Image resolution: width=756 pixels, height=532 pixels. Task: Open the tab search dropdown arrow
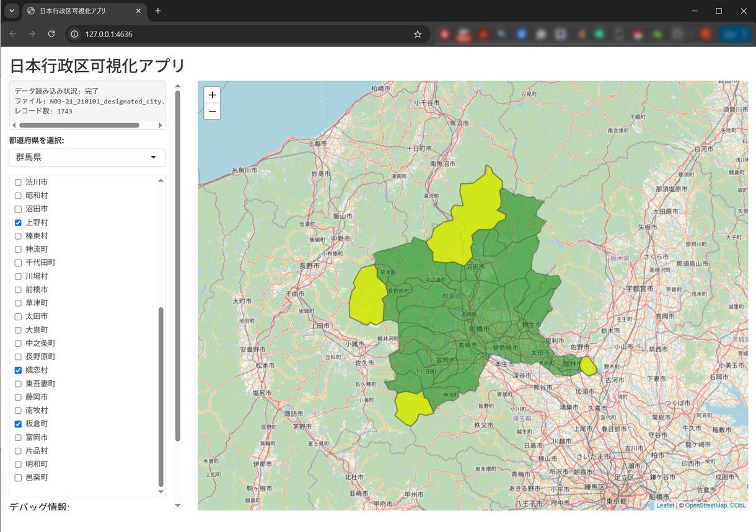(x=11, y=11)
